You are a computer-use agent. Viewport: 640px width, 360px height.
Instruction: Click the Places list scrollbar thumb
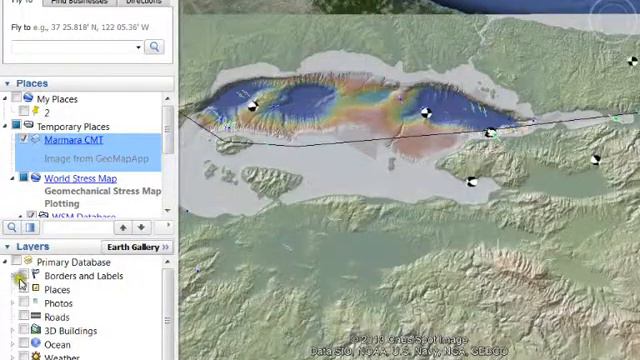point(167,129)
